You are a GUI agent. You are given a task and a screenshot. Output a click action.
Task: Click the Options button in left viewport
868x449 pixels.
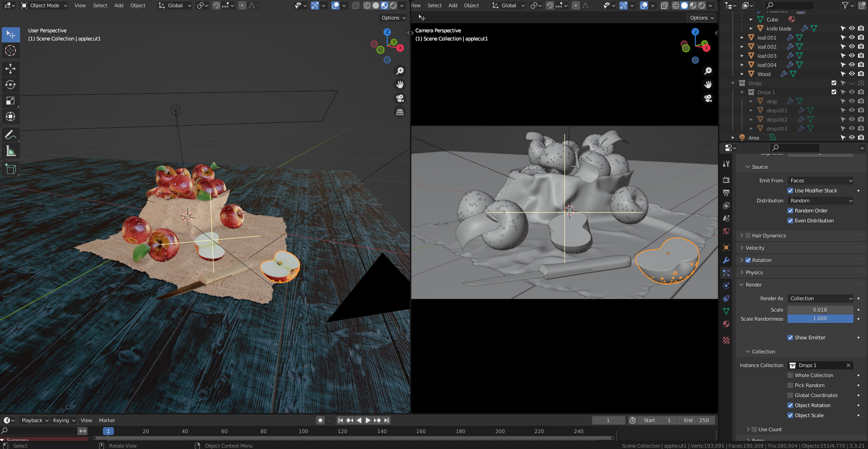coord(393,18)
